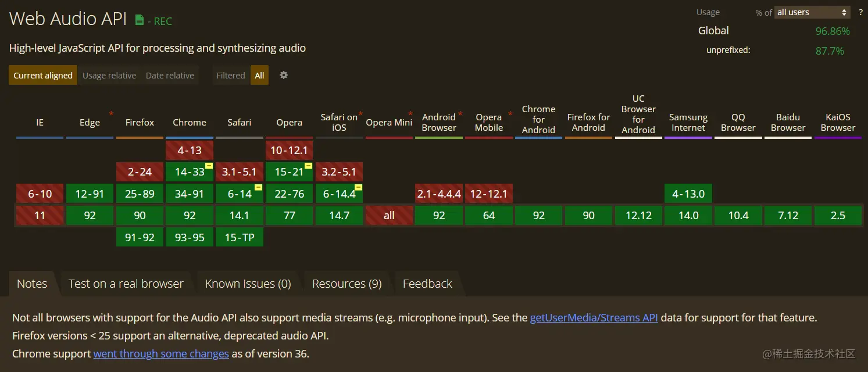Viewport: 868px width, 372px height.
Task: Select the IE 6-10 unsupported cell
Action: coord(40,194)
